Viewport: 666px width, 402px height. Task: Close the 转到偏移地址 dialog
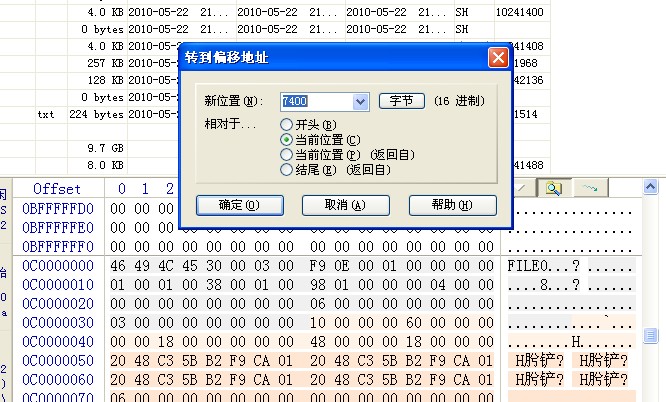(x=498, y=57)
